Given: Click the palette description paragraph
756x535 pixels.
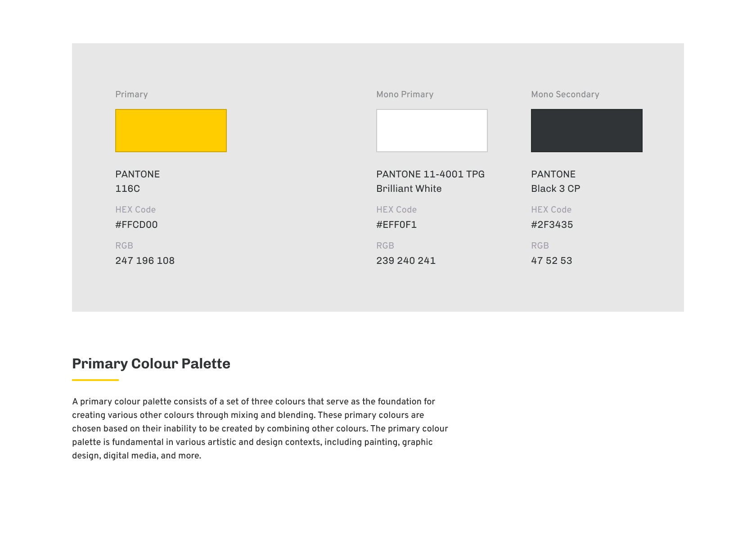Looking at the screenshot, I should pyautogui.click(x=260, y=429).
